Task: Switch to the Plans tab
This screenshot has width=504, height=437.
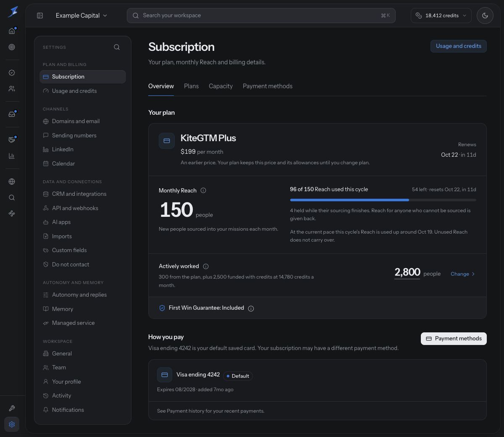Action: point(191,86)
